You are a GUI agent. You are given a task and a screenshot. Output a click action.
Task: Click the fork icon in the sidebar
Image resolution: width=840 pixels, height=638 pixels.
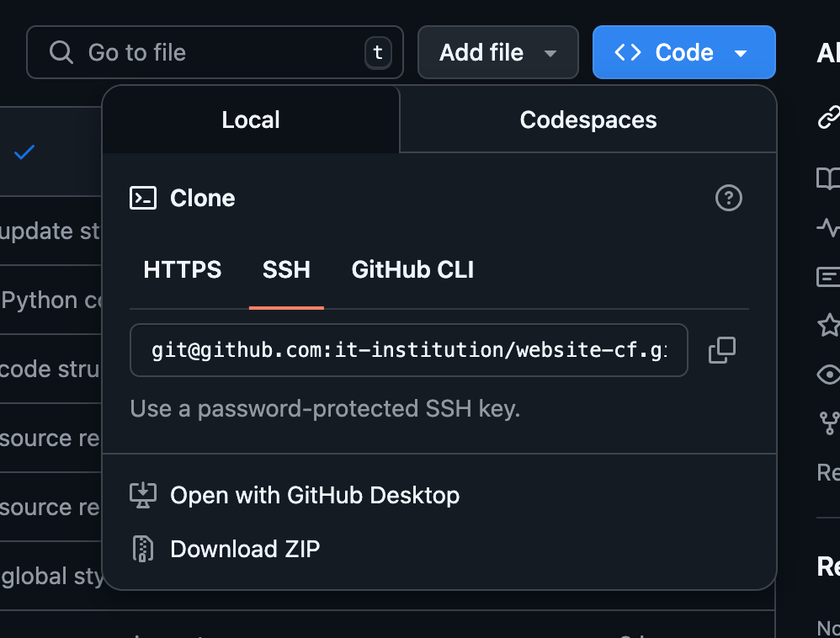(828, 423)
